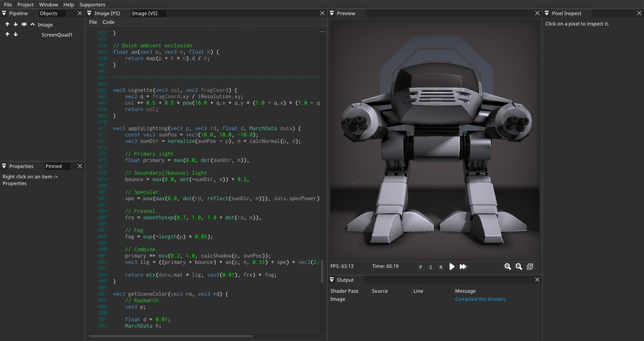The width and height of the screenshot is (644, 341).
Task: Open the Pixel Inspect panel dropdown triangle
Action: (547, 13)
